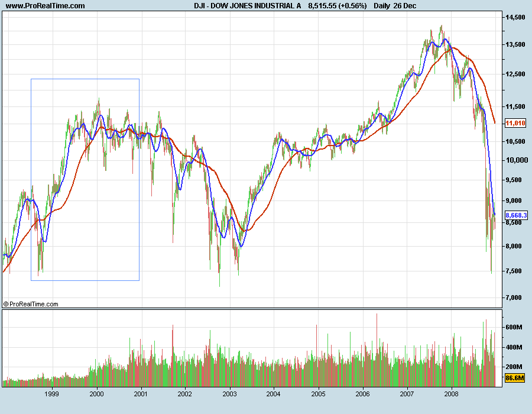Image resolution: width=532 pixels, height=414 pixels.
Task: Click the 600M volume axis label
Action: pos(514,327)
